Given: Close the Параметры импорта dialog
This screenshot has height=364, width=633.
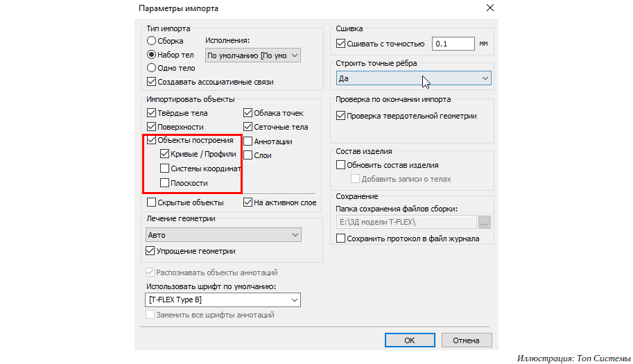Looking at the screenshot, I should (x=489, y=8).
